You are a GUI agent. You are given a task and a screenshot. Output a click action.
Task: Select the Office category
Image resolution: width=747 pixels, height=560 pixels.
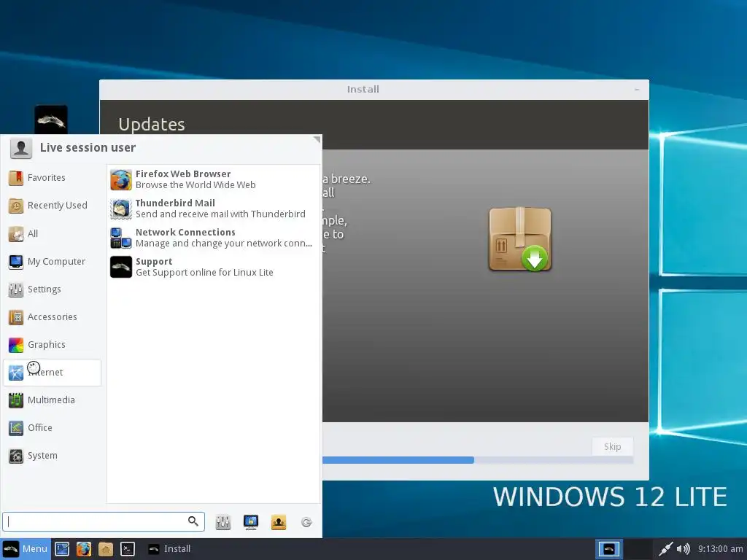pos(52,427)
